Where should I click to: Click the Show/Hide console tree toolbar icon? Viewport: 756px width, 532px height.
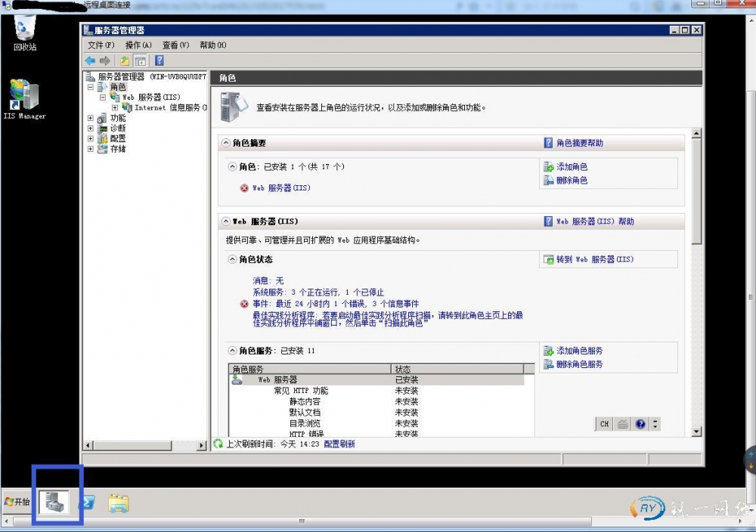[140, 60]
